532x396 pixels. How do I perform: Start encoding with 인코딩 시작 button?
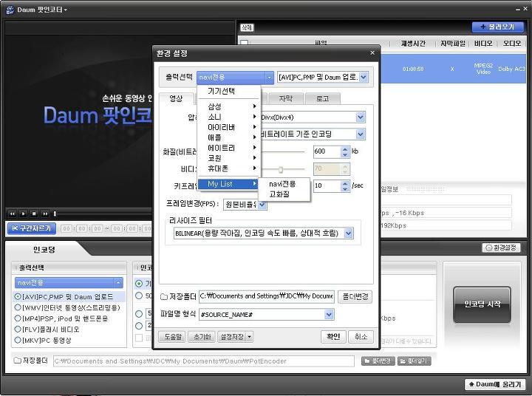[482, 304]
